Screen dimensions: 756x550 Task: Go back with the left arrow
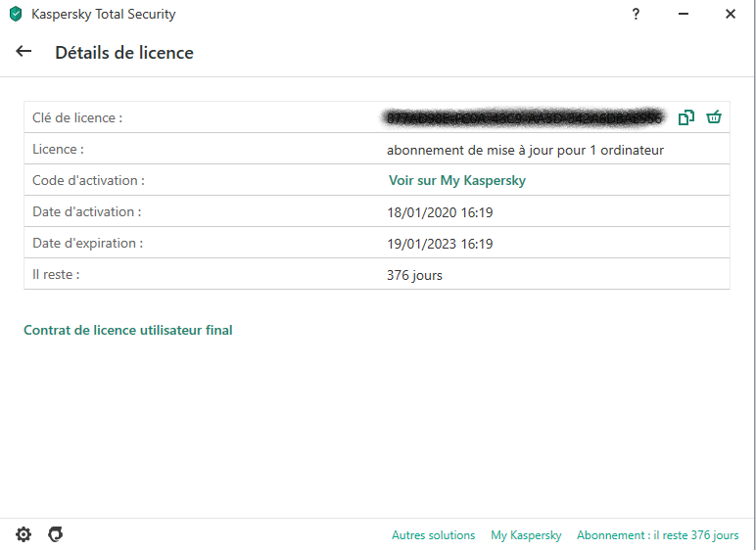(24, 52)
